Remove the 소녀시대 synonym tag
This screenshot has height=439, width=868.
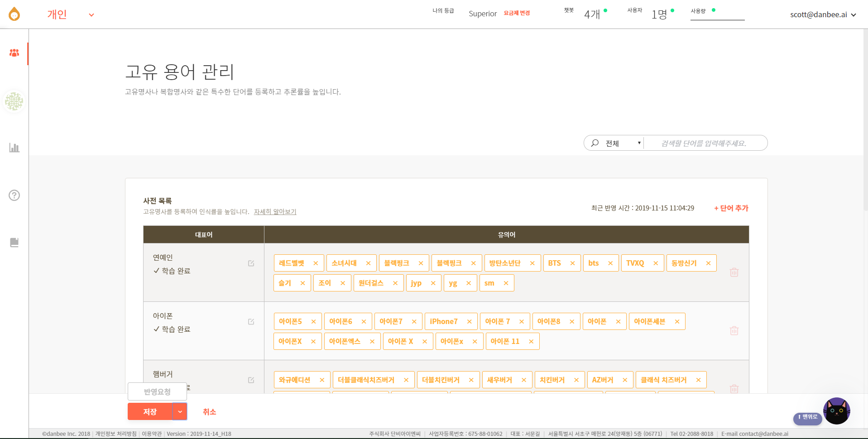[x=368, y=263]
